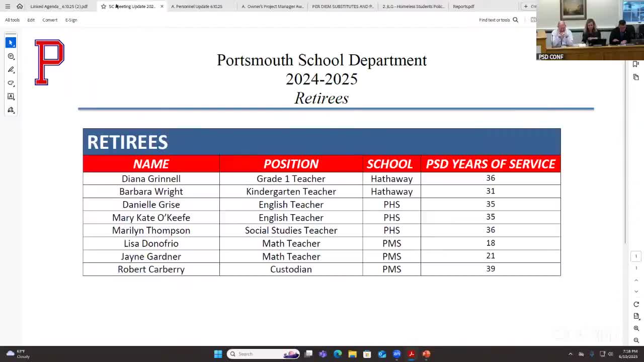The width and height of the screenshot is (644, 362).
Task: Open Microsoft Edge from taskbar
Action: 338,354
